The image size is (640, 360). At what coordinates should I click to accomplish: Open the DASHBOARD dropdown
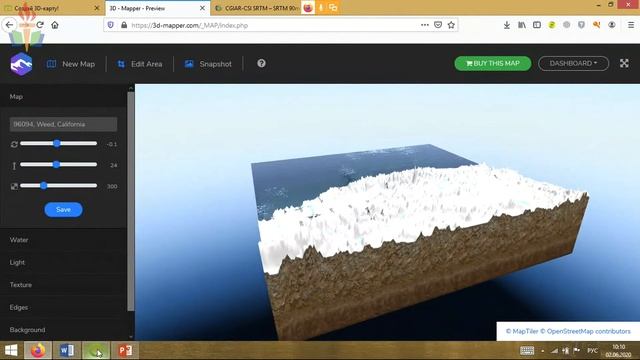tap(573, 63)
